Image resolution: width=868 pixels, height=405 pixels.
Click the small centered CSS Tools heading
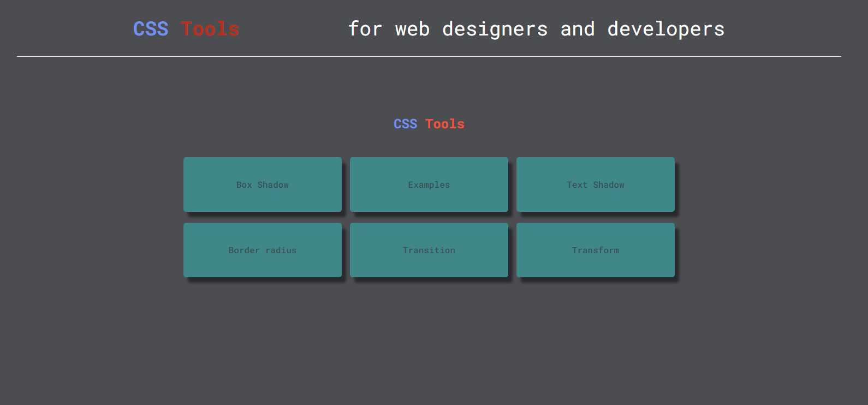coord(429,124)
